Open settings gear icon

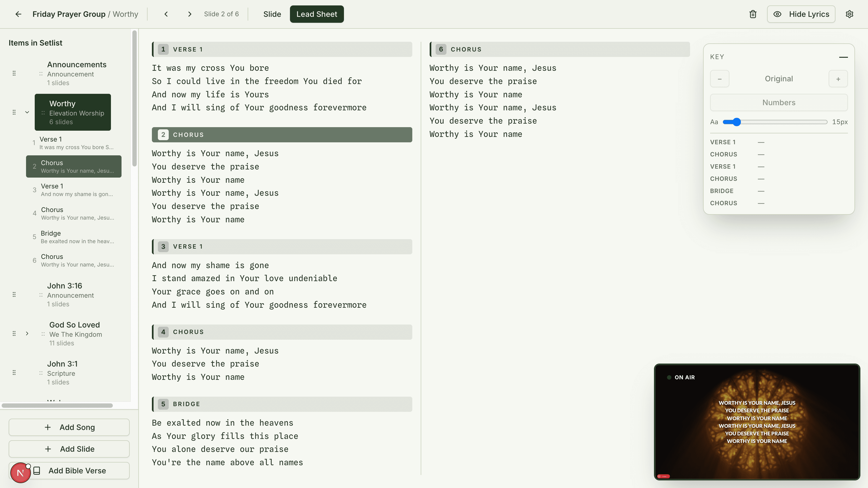coord(850,14)
